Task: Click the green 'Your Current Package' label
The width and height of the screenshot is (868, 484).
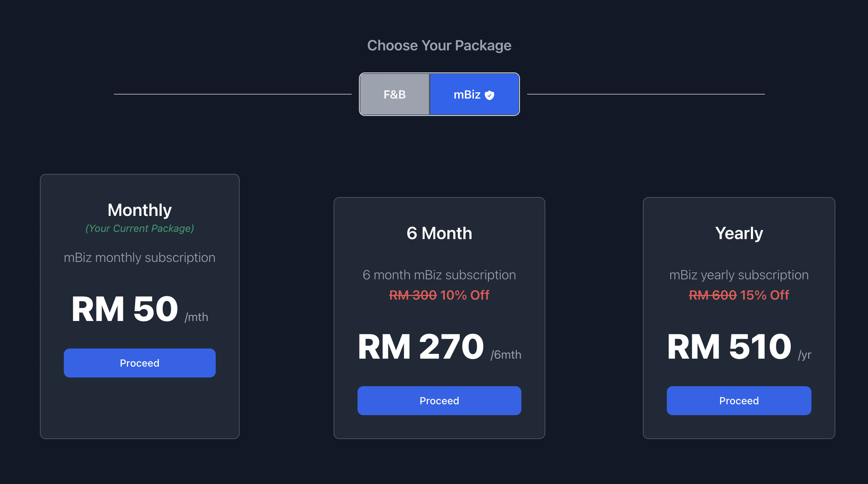Action: tap(140, 229)
